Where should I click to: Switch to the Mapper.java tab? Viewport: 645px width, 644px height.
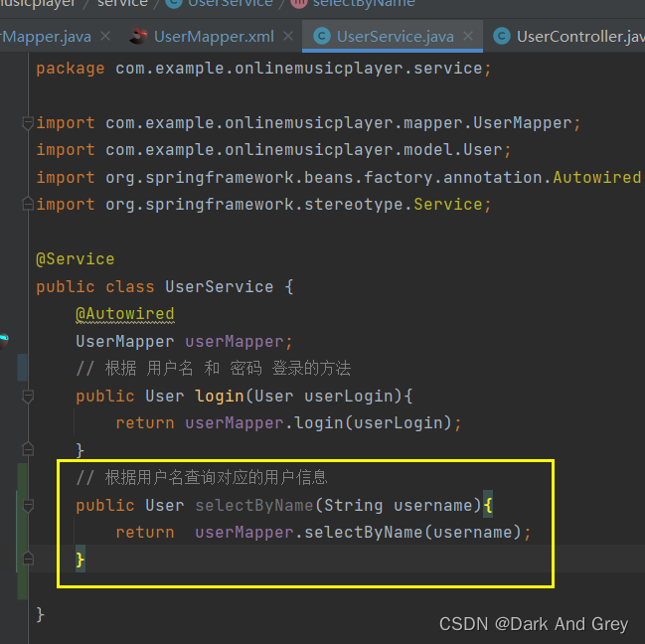pyautogui.click(x=46, y=37)
